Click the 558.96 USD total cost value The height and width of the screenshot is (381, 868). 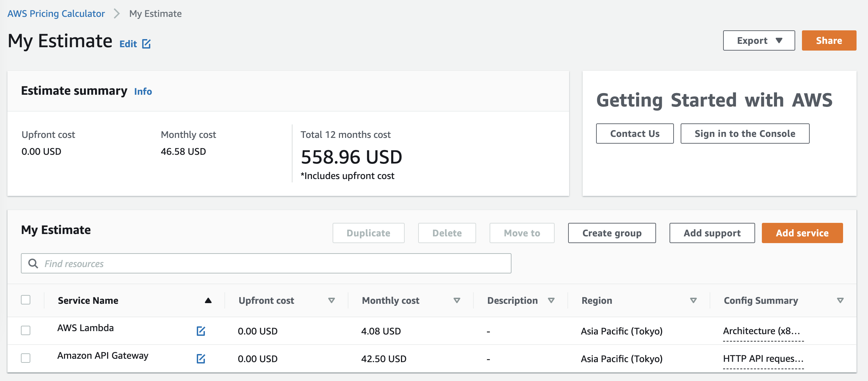click(351, 157)
